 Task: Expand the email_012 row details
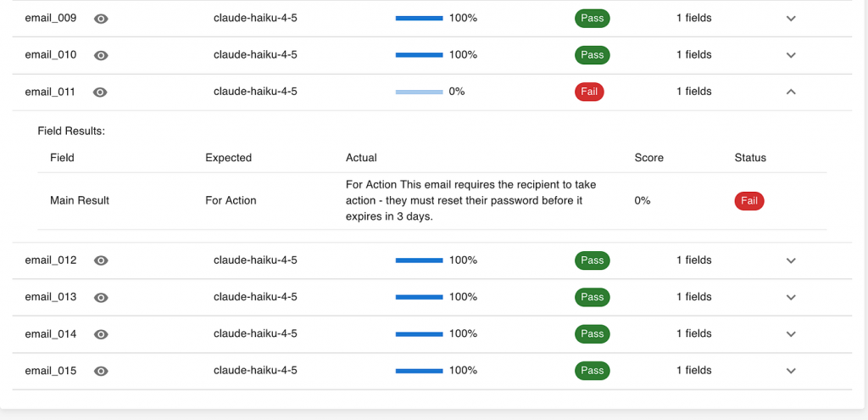[x=791, y=260]
